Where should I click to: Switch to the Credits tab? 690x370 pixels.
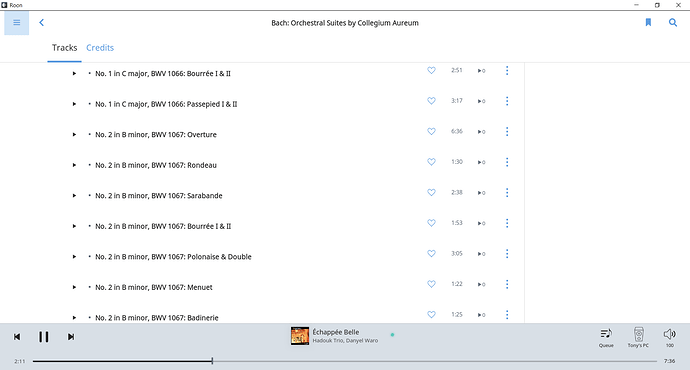(x=100, y=48)
